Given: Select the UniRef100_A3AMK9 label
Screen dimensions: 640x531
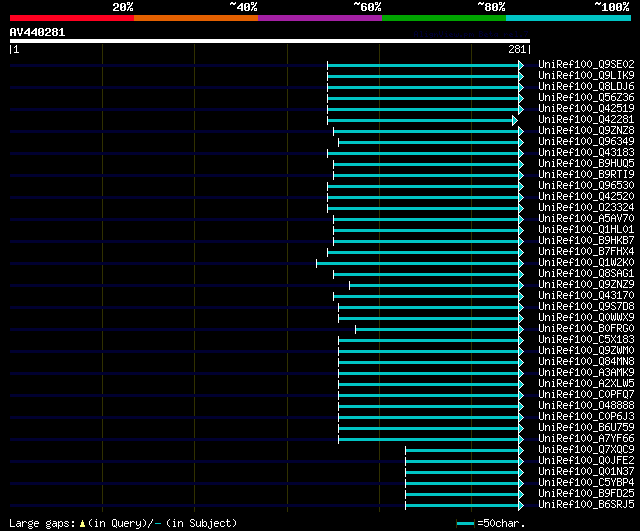Looking at the screenshot, I should (586, 373).
